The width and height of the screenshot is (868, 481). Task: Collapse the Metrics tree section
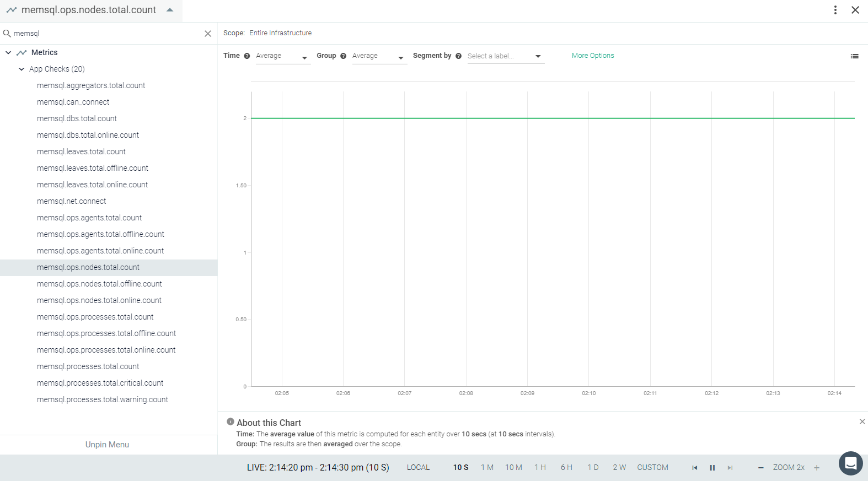[8, 52]
